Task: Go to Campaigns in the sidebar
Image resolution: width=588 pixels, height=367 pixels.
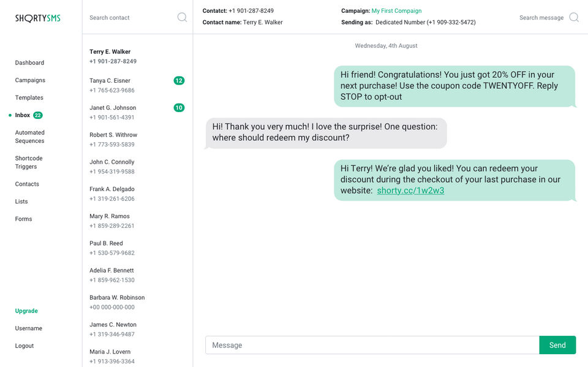Action: [30, 80]
